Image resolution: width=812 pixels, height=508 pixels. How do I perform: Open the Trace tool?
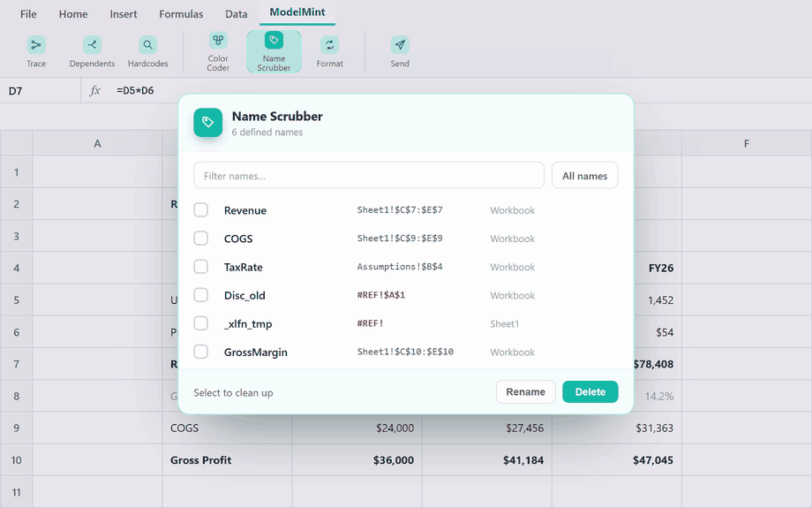36,51
